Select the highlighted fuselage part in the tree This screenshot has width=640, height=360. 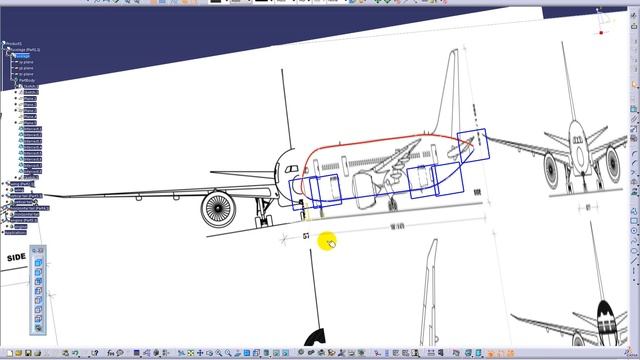click(x=22, y=56)
